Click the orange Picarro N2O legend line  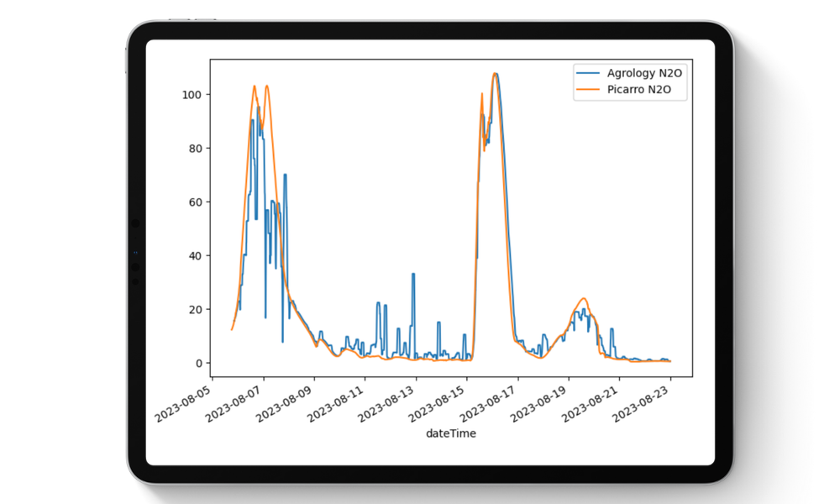coord(587,88)
